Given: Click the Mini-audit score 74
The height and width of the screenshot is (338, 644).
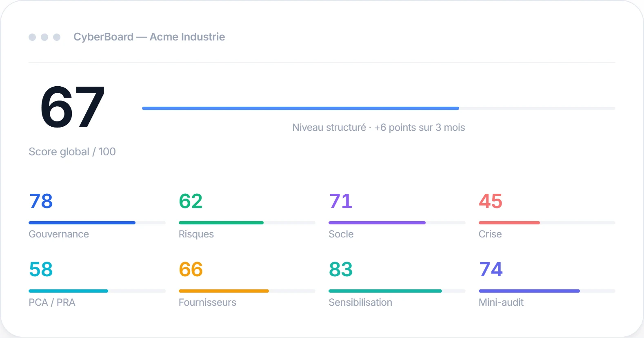Looking at the screenshot, I should point(491,269).
